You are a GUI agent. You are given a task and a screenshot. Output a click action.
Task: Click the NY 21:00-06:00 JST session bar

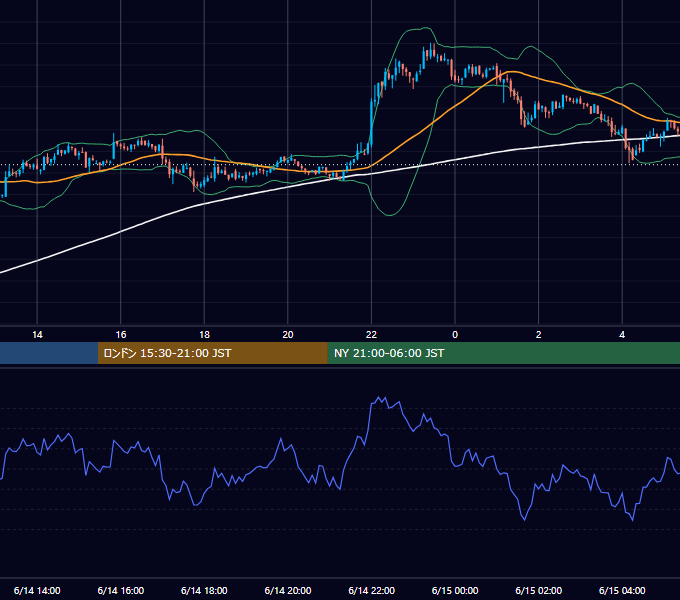(503, 353)
